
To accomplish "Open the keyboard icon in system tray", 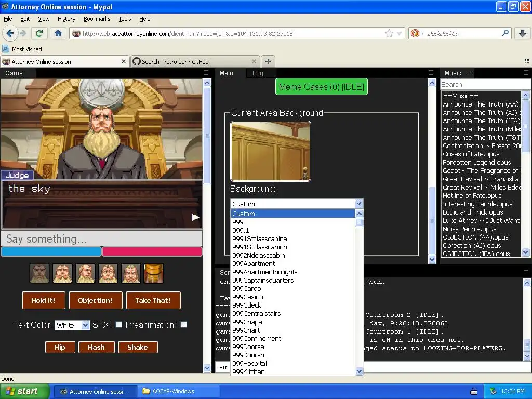I will [474, 392].
